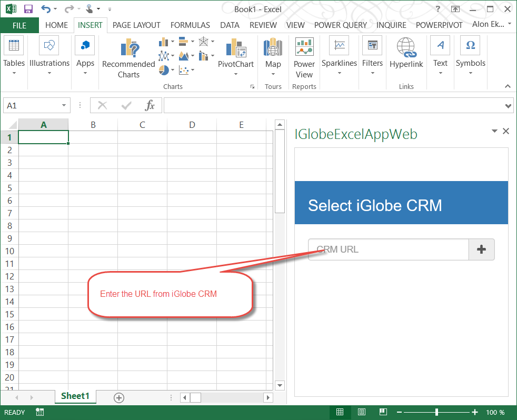Screen dimensions: 517x420
Task: Click the Save icon in quick access toolbar
Action: coord(28,9)
